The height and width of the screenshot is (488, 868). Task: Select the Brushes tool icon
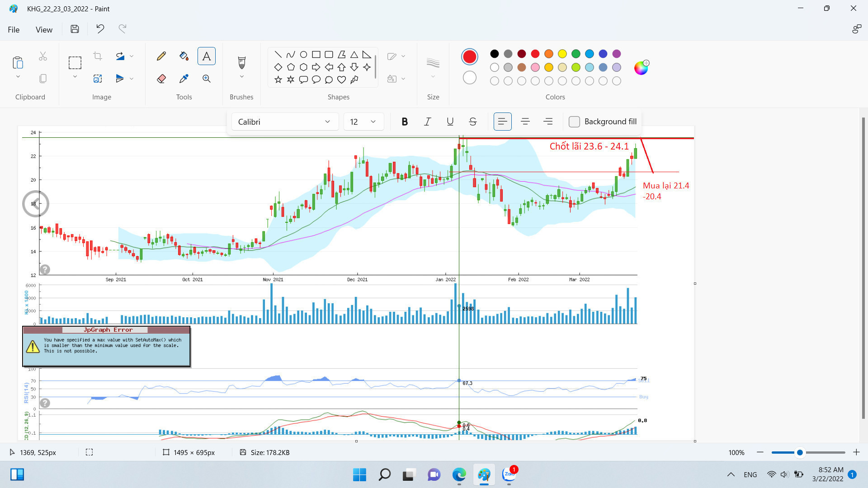[241, 62]
